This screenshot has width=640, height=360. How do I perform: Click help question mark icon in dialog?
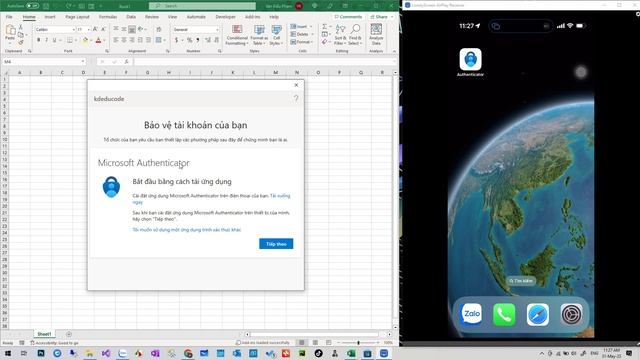pyautogui.click(x=296, y=98)
